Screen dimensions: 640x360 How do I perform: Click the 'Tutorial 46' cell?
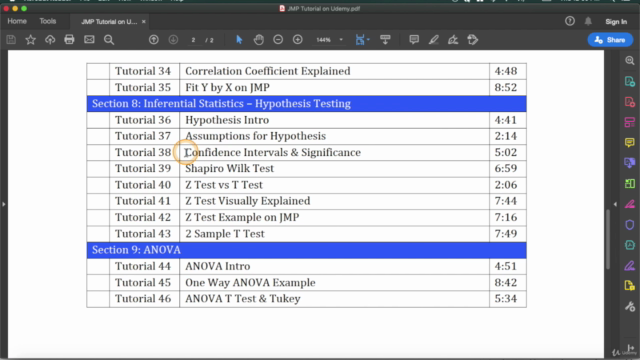144,299
